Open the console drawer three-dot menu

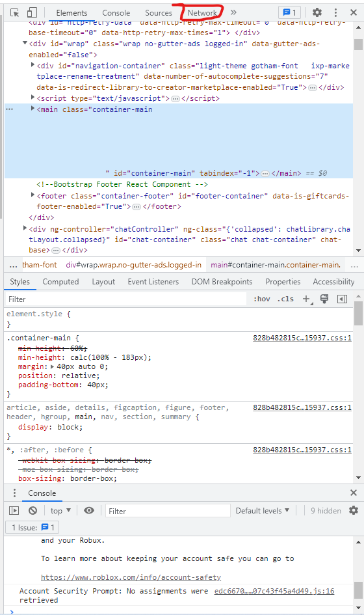14,493
